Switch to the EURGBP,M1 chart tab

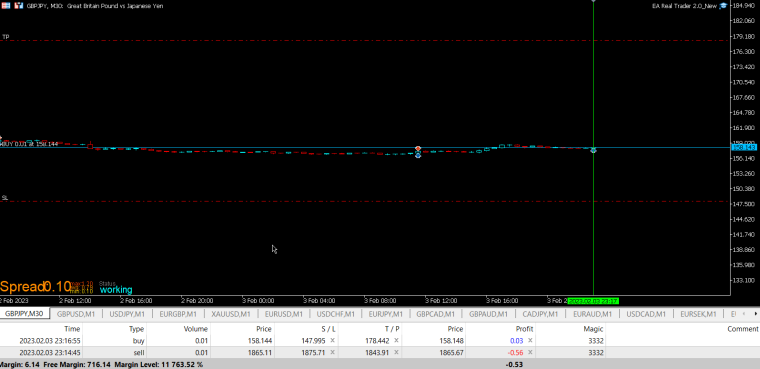178,314
